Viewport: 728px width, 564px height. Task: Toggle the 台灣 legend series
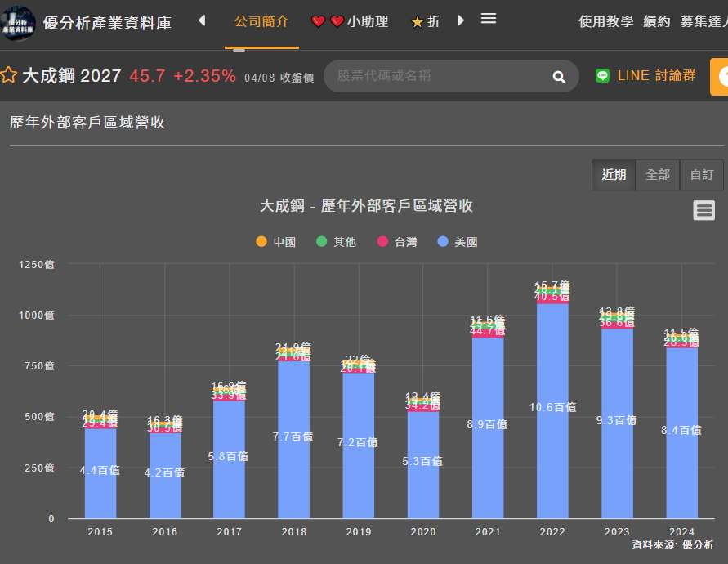(397, 242)
